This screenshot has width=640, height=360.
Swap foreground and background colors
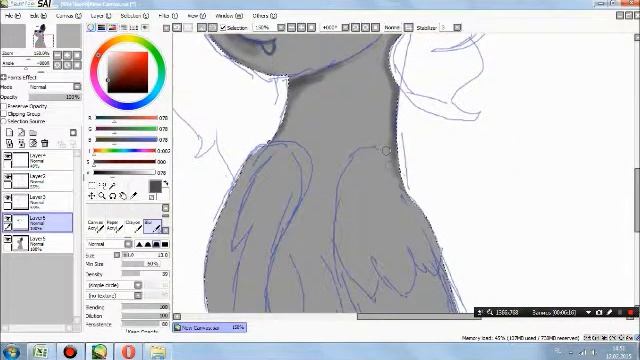166,183
